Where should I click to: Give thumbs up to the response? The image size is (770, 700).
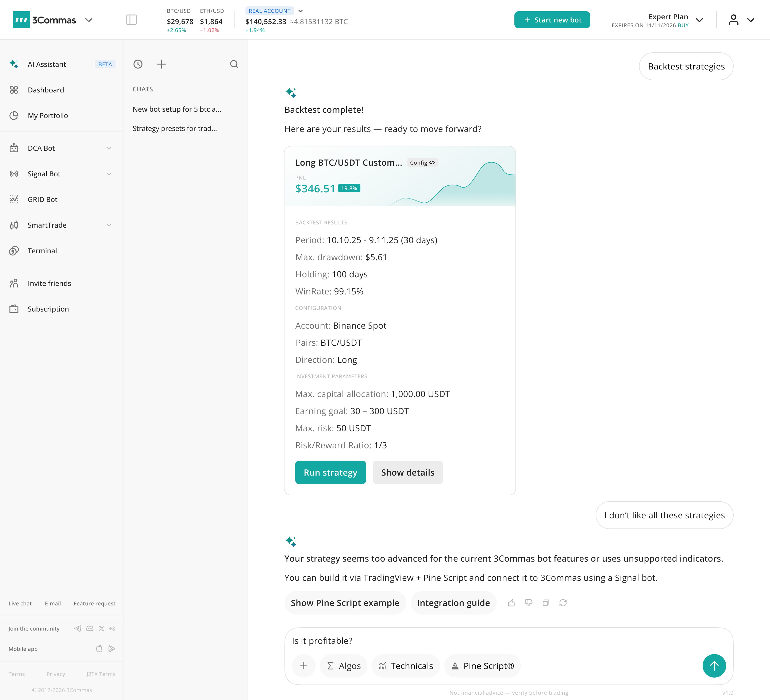coord(512,603)
